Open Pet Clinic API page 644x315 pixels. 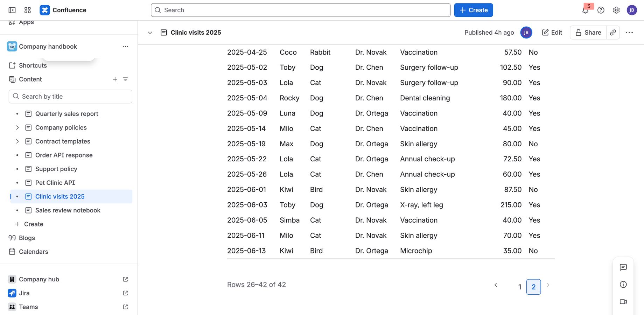tap(55, 183)
